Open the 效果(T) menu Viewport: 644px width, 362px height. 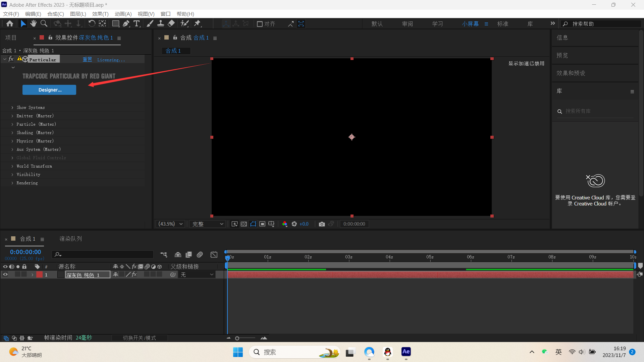pyautogui.click(x=100, y=14)
